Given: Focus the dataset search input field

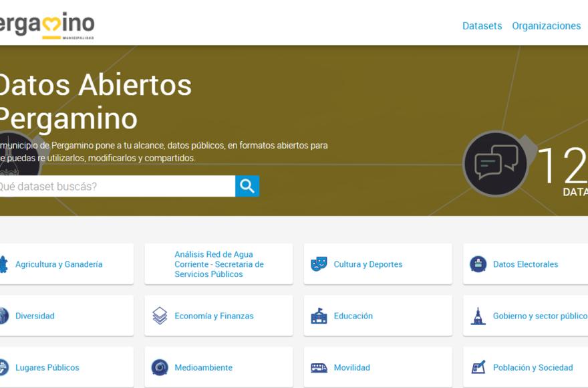Looking at the screenshot, I should [116, 186].
